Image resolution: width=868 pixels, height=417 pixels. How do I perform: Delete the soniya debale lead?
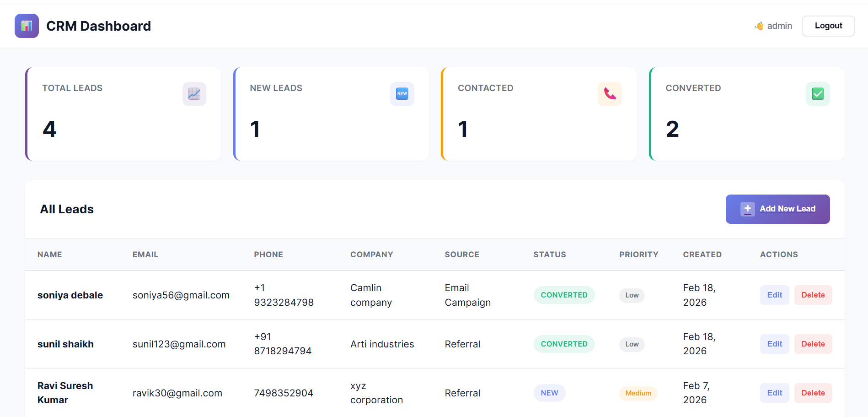click(813, 295)
